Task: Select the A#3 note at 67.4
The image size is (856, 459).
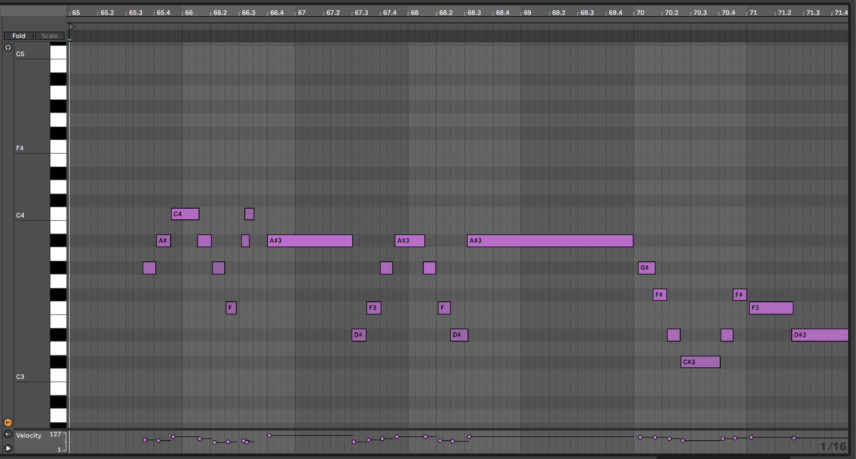Action: (x=409, y=241)
